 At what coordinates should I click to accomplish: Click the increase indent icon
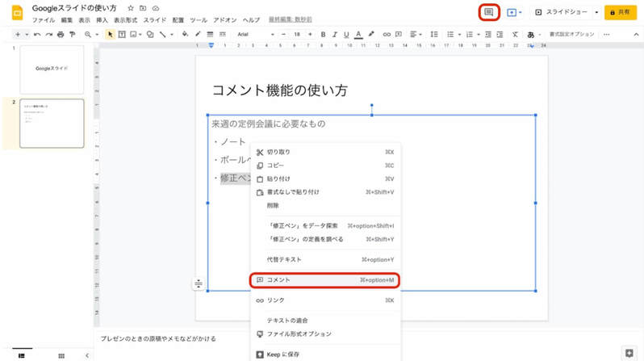point(500,35)
